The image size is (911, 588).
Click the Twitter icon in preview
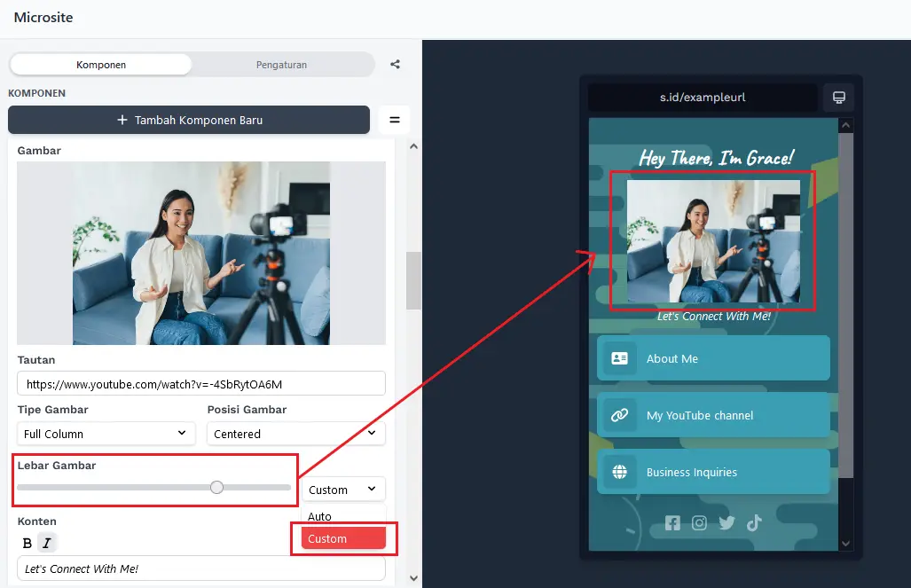coord(726,523)
